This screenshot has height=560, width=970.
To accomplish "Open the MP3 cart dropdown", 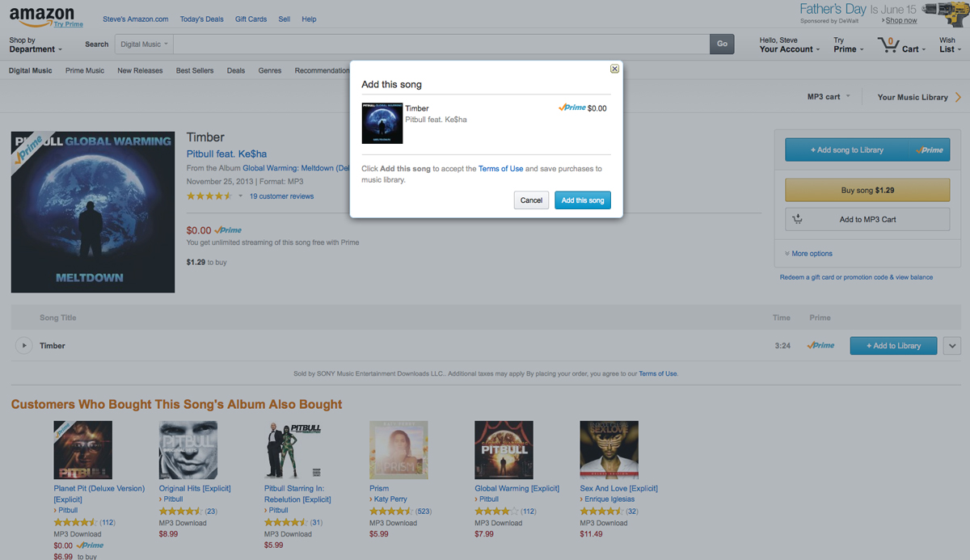I will 829,97.
